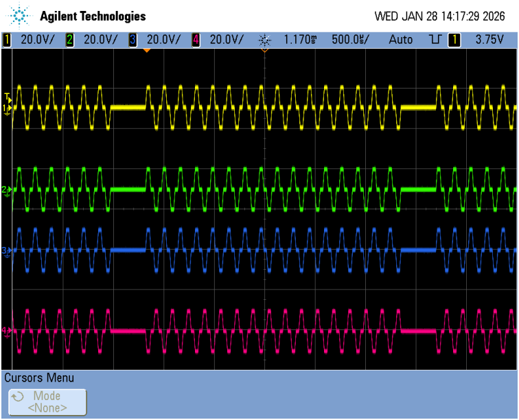
Task: Click the channel 3 ground level marker
Action: click(x=6, y=251)
